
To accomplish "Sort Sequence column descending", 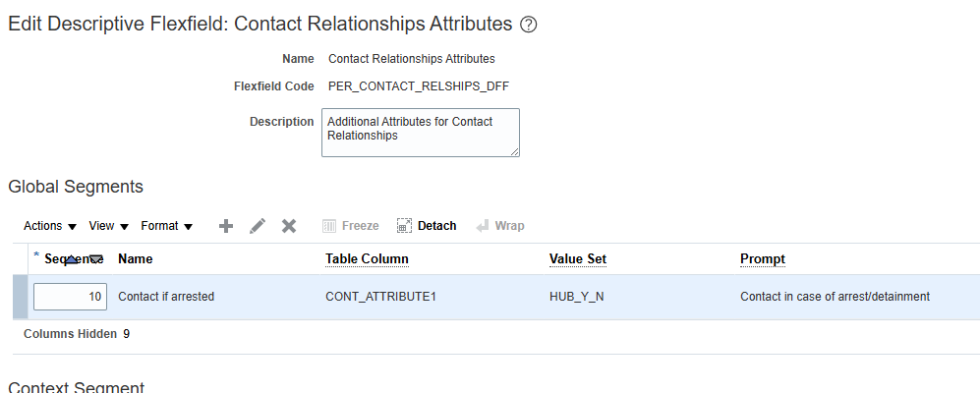I will coord(94,260).
